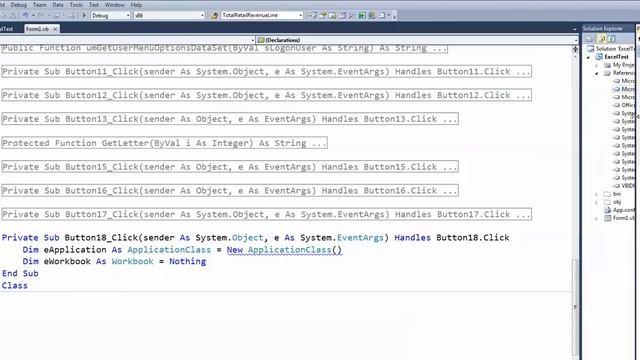Viewport: 640px width, 360px height.
Task: Click the Solution Explorer Show All Files icon
Action: click(x=602, y=39)
